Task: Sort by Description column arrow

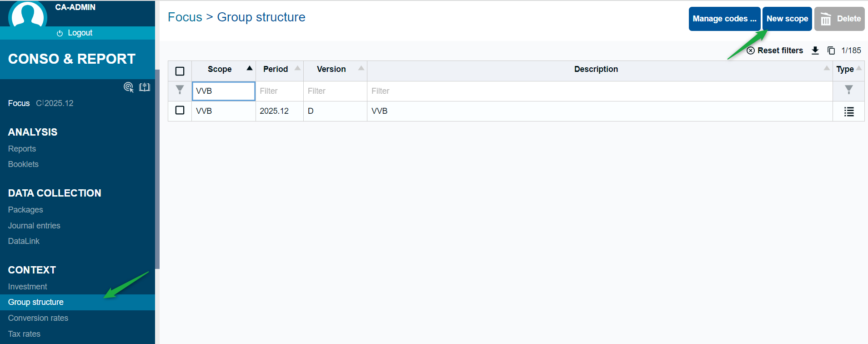Action: pos(827,68)
